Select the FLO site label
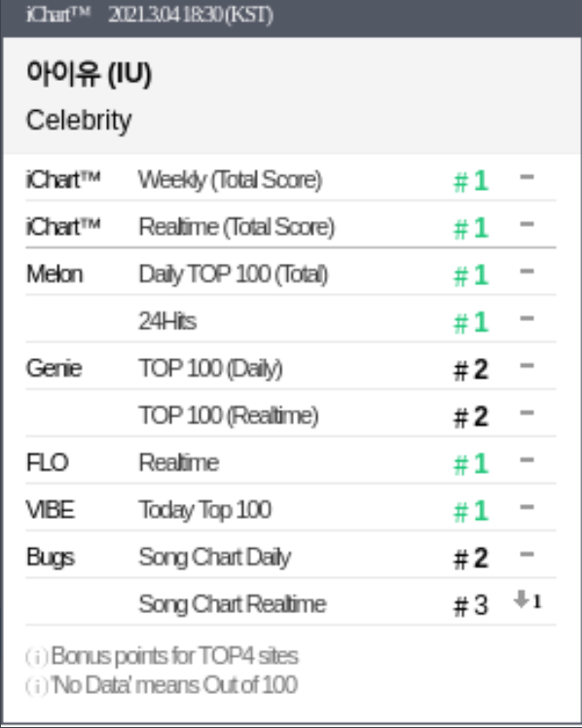 tap(48, 462)
